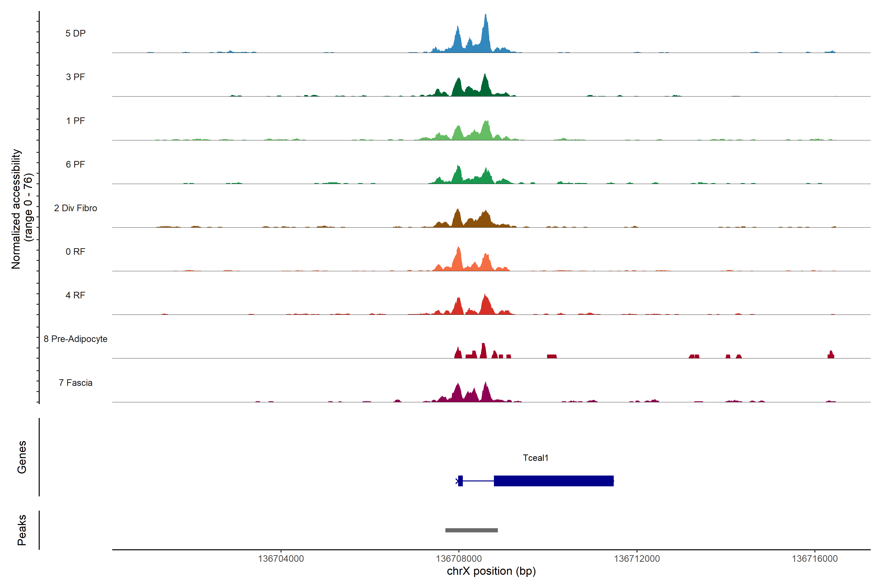
Task: Click the 3 PF track label
Action: pos(75,77)
